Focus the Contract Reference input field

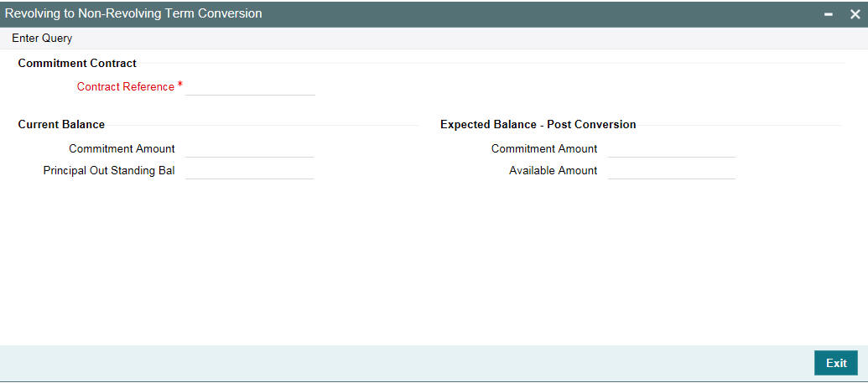click(250, 87)
